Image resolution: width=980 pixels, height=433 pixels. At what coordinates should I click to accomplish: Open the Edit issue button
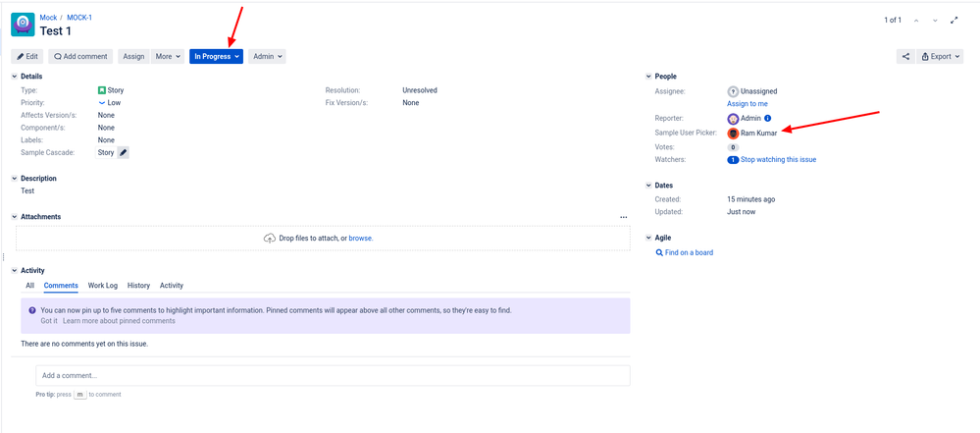tap(27, 56)
